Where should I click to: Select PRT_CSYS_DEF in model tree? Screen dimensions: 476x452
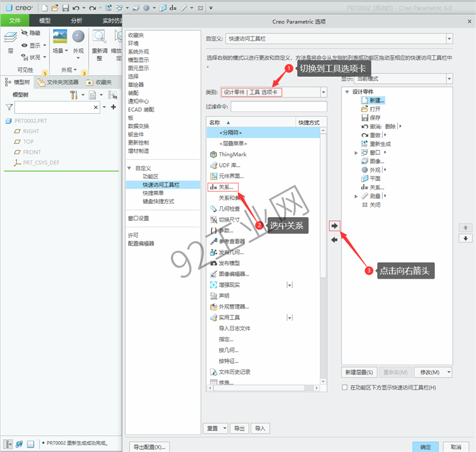[x=37, y=163]
